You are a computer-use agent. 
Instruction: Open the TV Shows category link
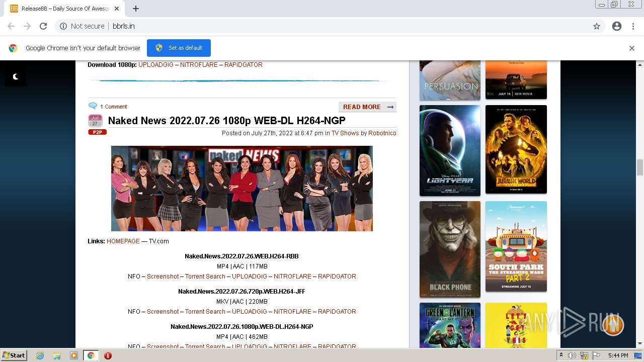click(345, 133)
